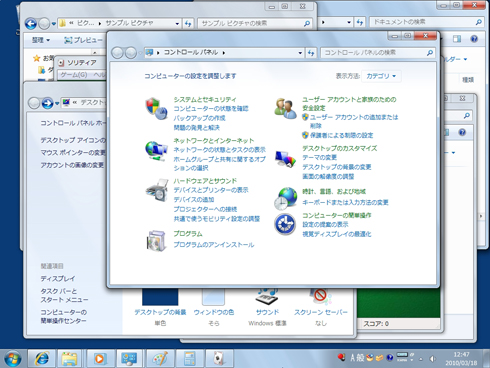Click Change keyboards or input methods link
This screenshot has width=490, height=368.
pos(345,202)
